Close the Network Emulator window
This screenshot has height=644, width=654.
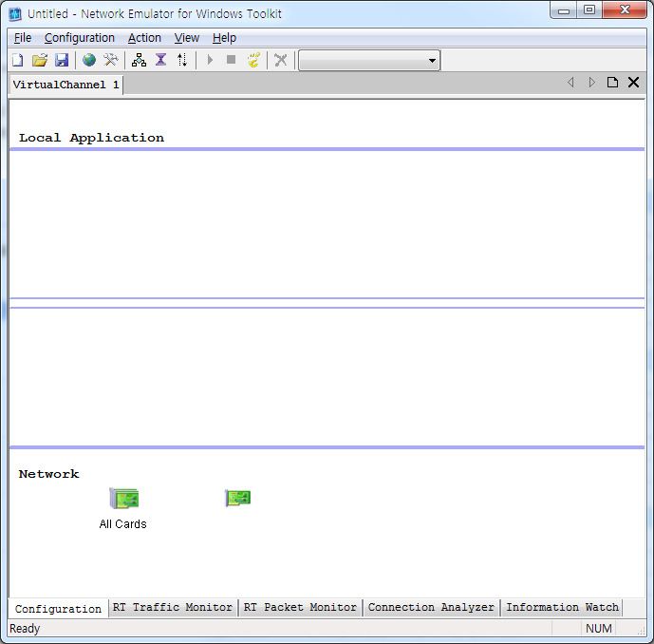coord(625,10)
